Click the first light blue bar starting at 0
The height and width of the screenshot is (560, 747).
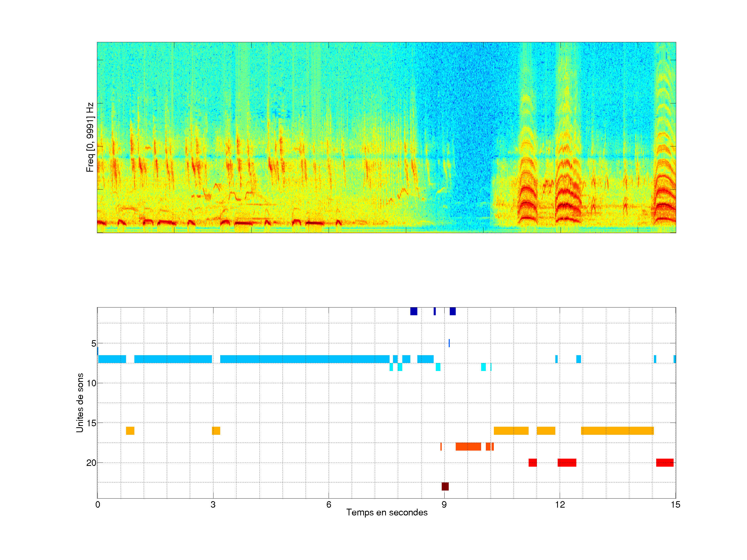tap(112, 359)
